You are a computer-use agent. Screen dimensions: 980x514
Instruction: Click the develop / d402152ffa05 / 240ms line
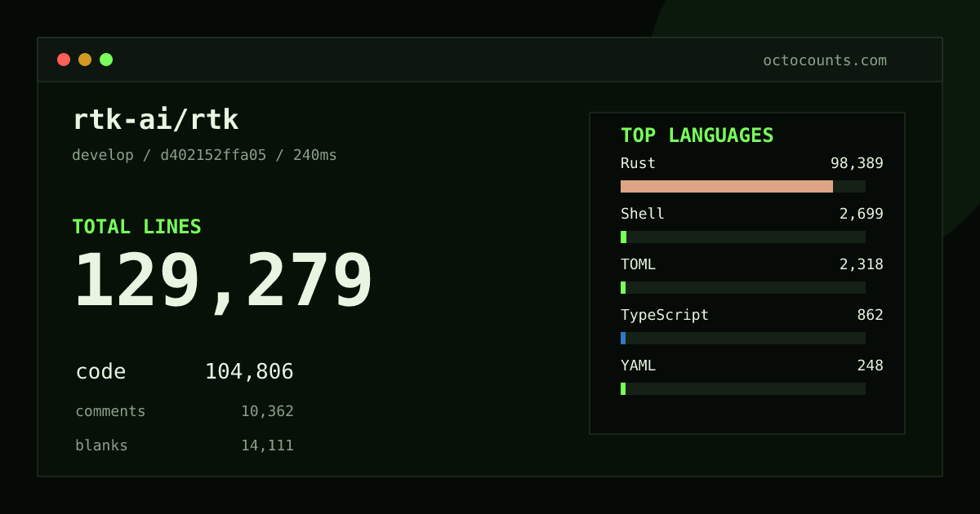coord(204,155)
